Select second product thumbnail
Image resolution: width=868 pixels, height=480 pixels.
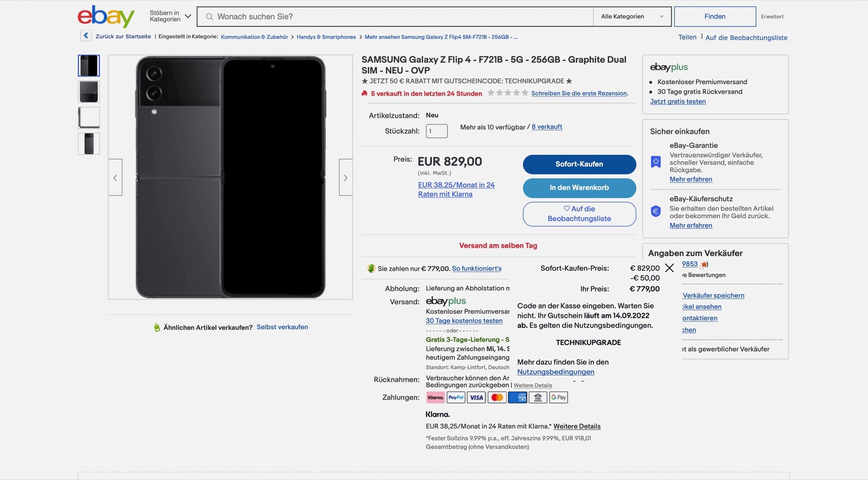[x=89, y=92]
